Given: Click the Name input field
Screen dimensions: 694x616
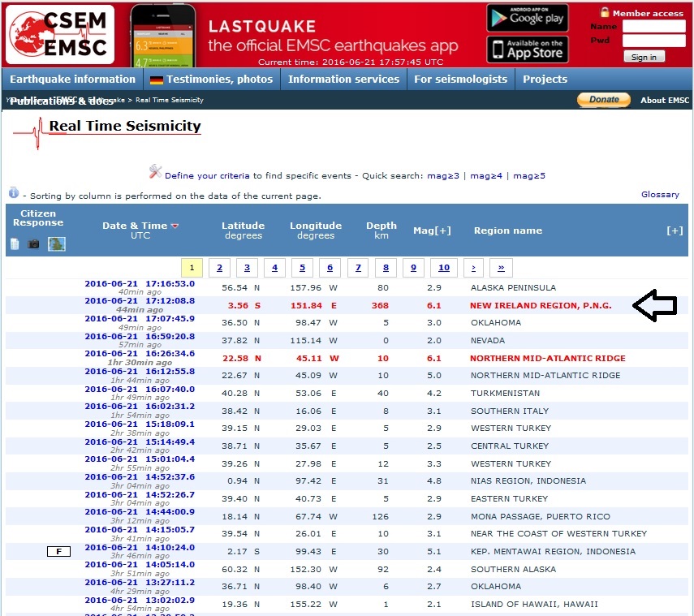Looking at the screenshot, I should click(x=653, y=26).
